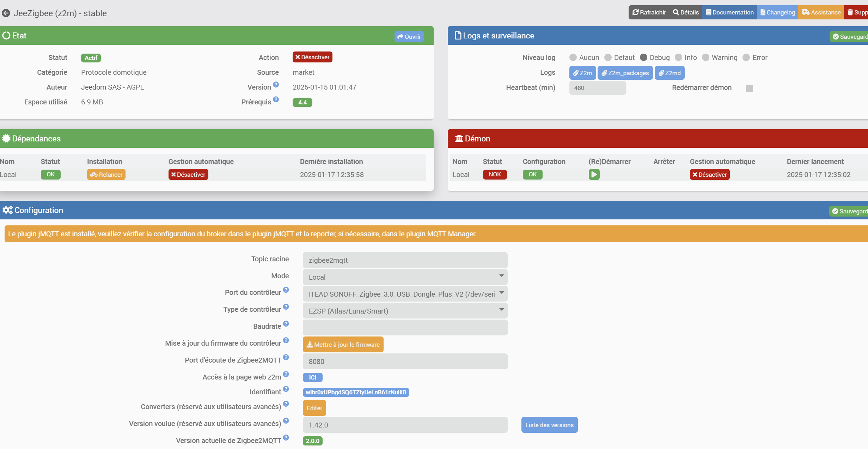Select the Warning log level radio
The image size is (868, 449).
[x=705, y=57]
